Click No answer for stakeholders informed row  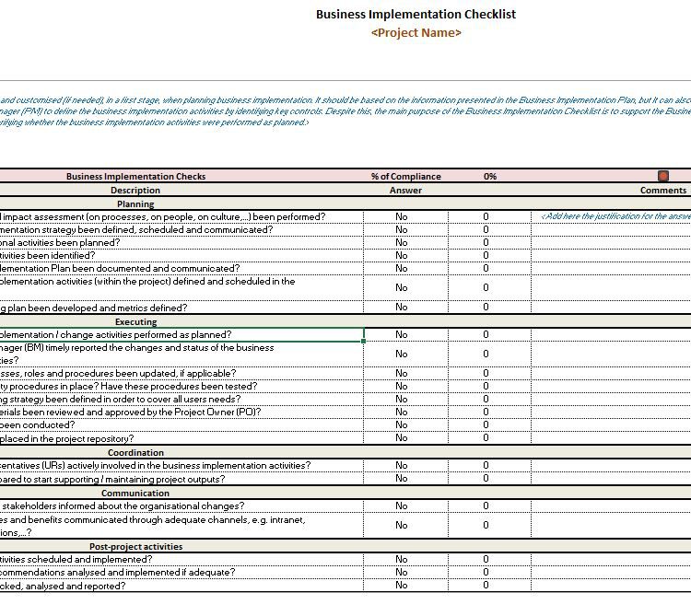tap(402, 506)
